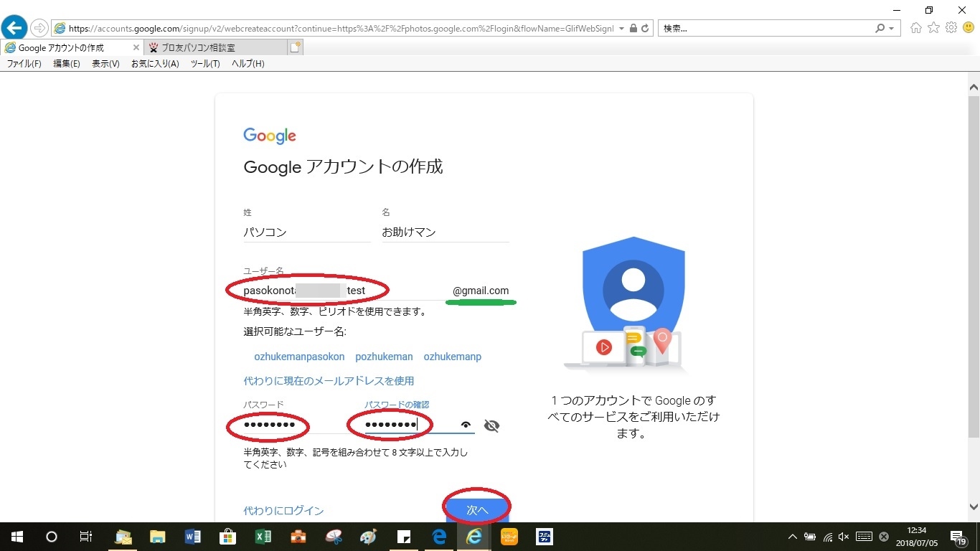Click the vertical scrollbar down arrow
This screenshot has width=980, height=551.
(x=974, y=507)
